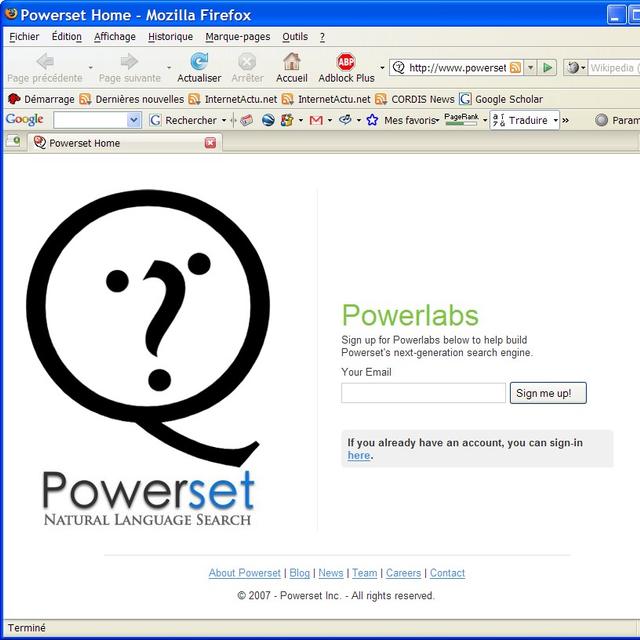Open the Traduire dropdown menu
This screenshot has width=640, height=640.
(x=555, y=120)
